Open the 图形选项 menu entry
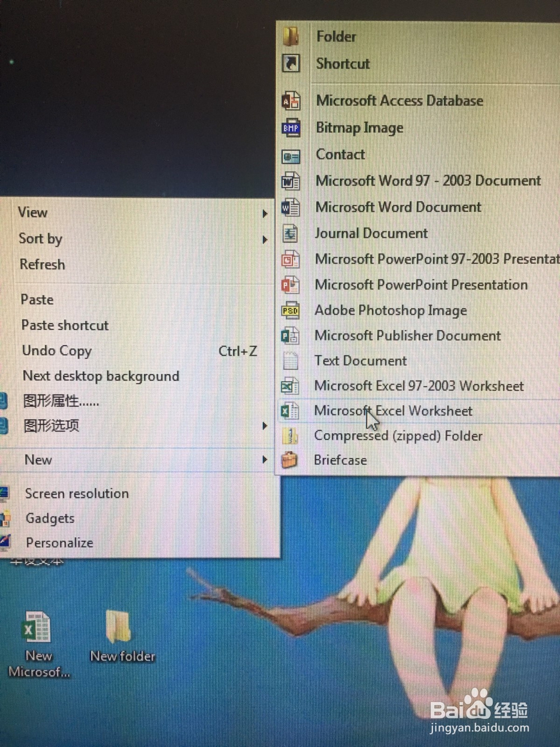The height and width of the screenshot is (747, 560). 52,426
